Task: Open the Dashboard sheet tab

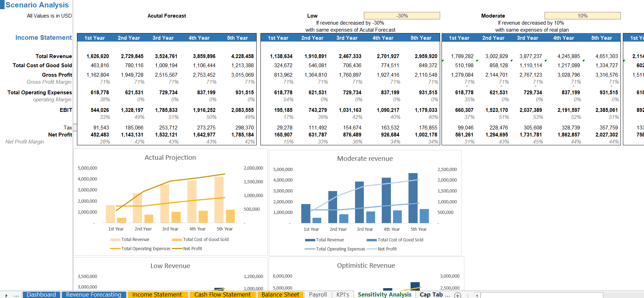Action: (x=41, y=295)
